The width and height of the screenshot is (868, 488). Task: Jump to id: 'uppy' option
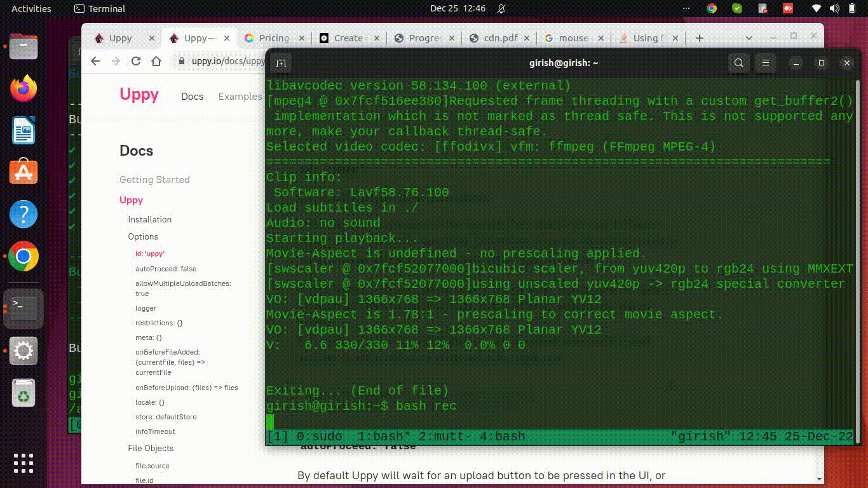(150, 253)
